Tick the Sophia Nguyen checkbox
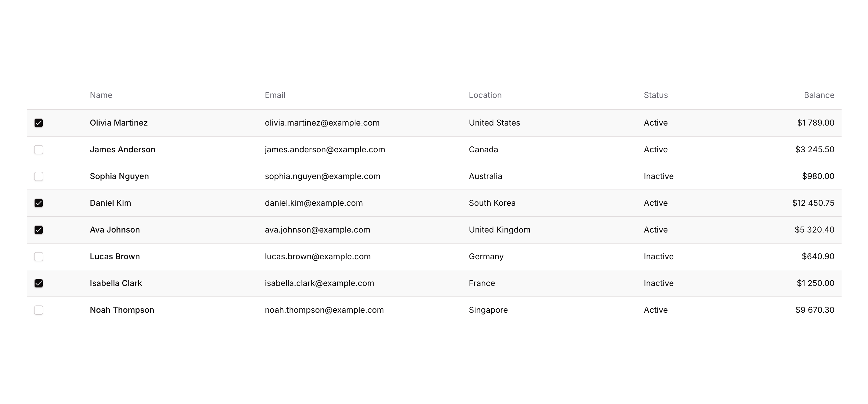This screenshot has width=868, height=404. pyautogui.click(x=39, y=176)
